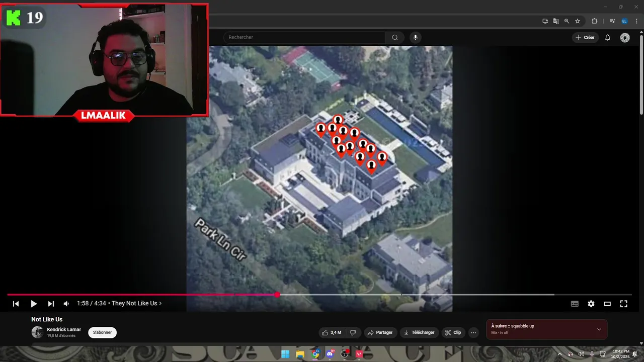Open OBS Studio from the taskbar
This screenshot has width=644, height=362.
pyautogui.click(x=345, y=354)
